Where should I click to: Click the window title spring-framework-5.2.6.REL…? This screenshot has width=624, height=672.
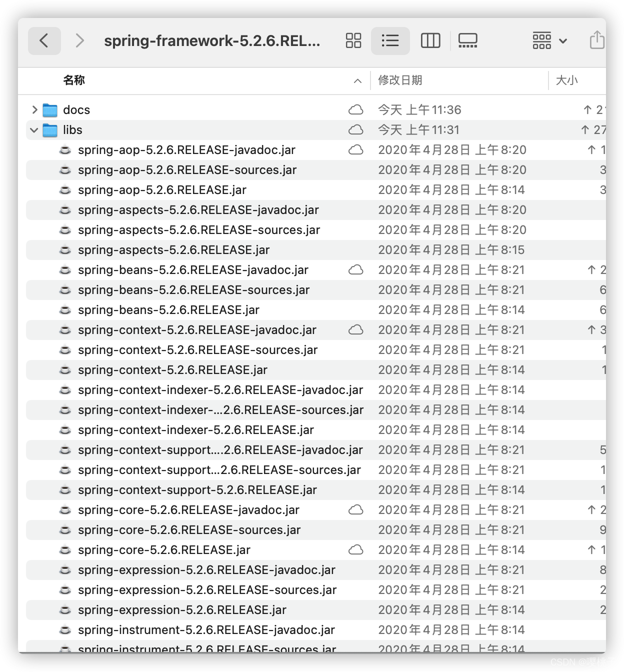coord(212,40)
